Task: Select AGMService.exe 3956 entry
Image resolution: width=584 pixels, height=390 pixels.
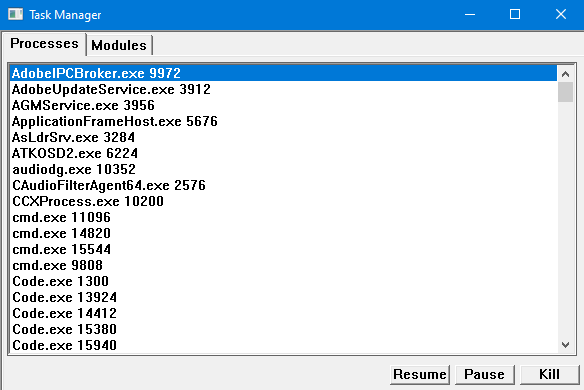Action: click(x=283, y=105)
